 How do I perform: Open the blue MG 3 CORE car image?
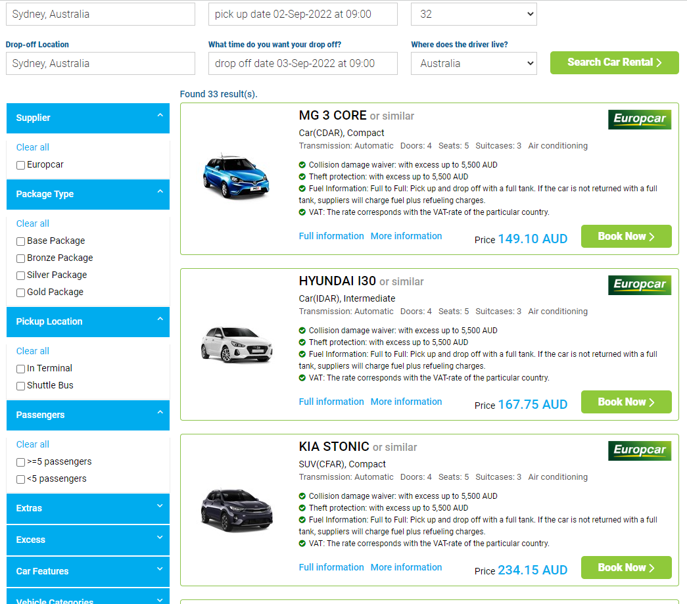236,176
